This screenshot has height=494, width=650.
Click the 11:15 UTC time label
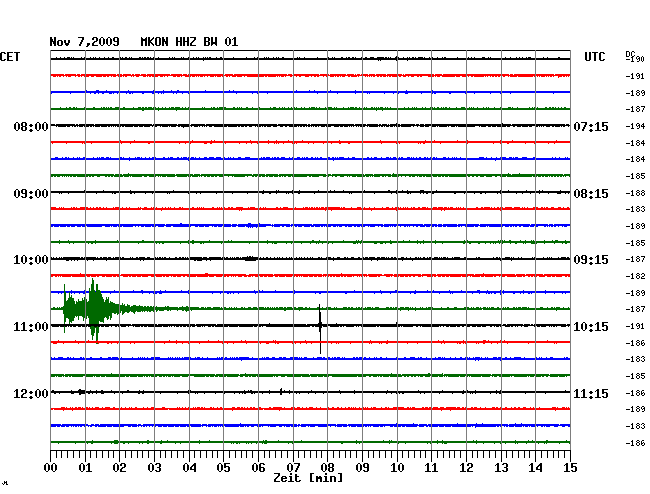point(591,393)
